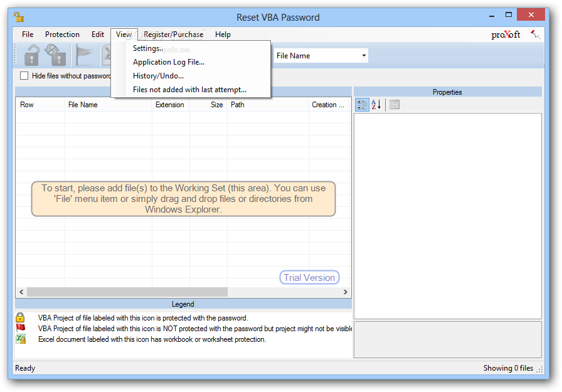Click the red flag legend icon
562x392 pixels.
point(21,328)
